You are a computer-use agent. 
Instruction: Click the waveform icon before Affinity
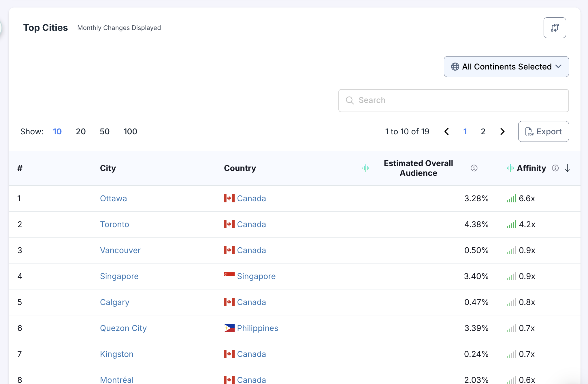click(510, 168)
